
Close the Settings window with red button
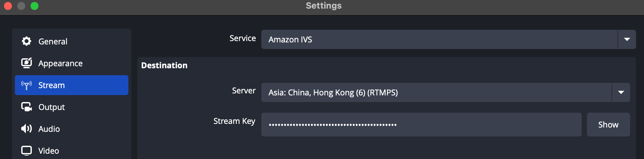[x=8, y=6]
